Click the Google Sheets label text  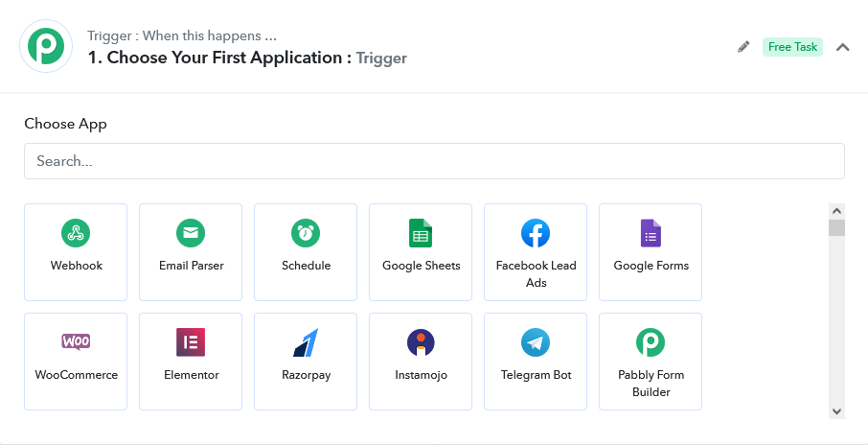pyautogui.click(x=422, y=266)
